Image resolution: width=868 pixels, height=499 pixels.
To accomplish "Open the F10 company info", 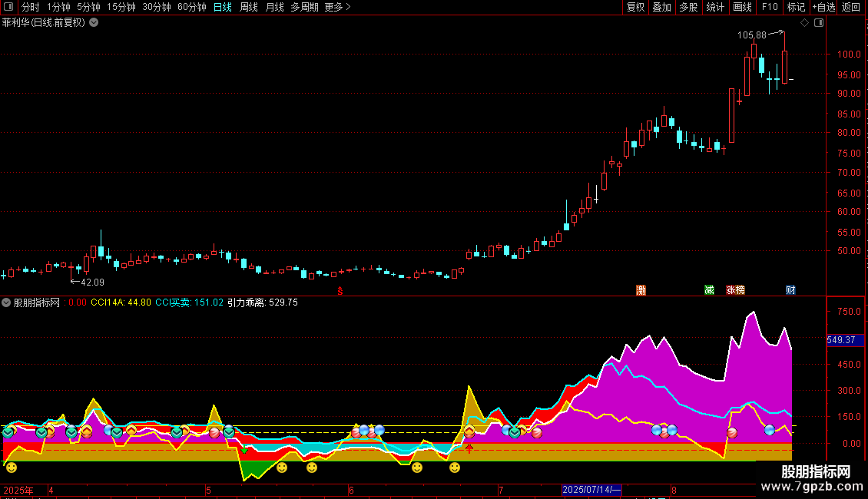I will 770,7.
